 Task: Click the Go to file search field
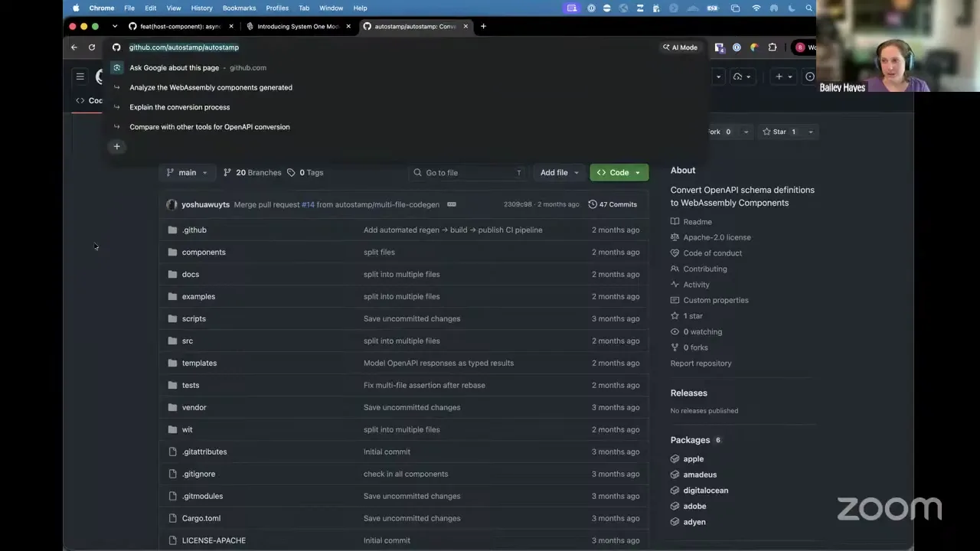tap(468, 173)
